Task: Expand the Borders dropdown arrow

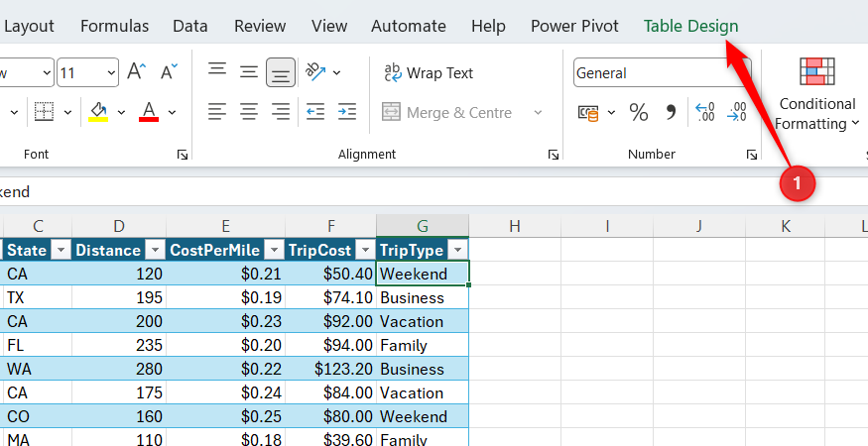Action: [67, 112]
